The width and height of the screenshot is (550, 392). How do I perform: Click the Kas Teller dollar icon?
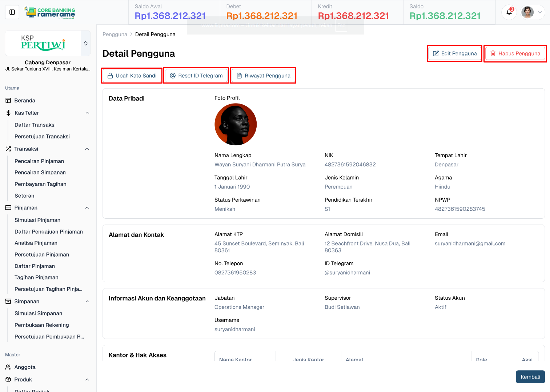coord(8,113)
